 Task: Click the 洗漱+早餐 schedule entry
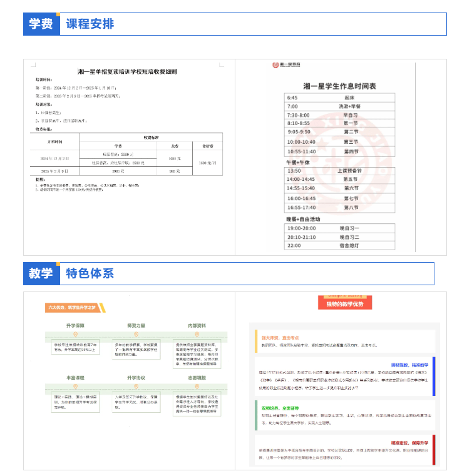[349, 106]
